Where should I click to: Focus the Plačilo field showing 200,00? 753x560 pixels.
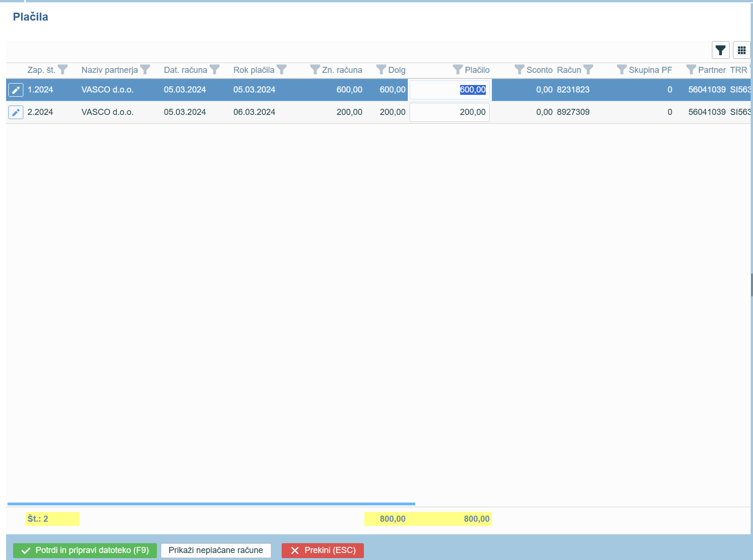click(449, 112)
